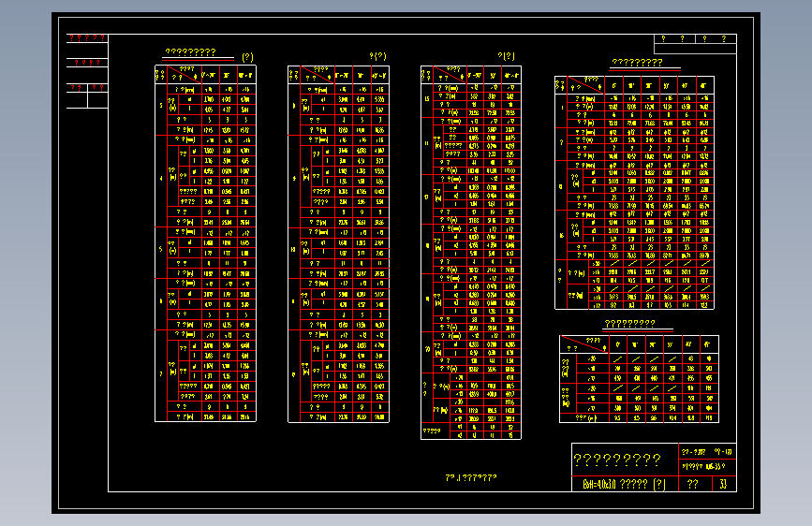Select the third table's header row

[471, 75]
